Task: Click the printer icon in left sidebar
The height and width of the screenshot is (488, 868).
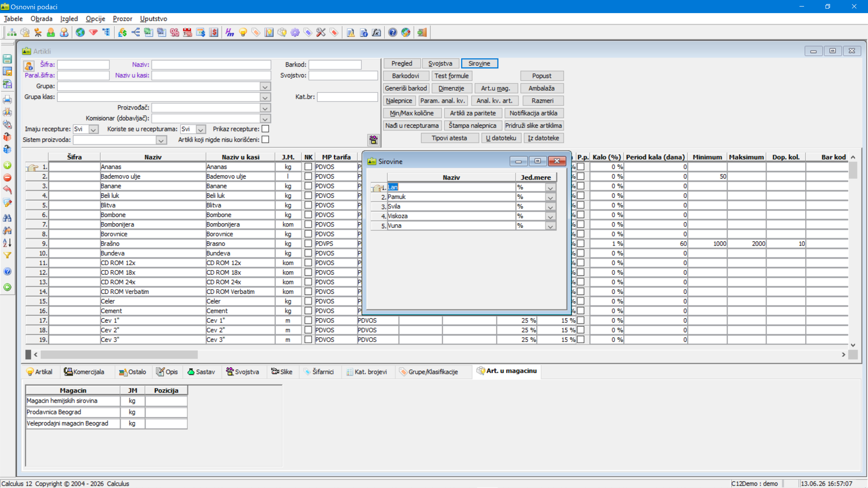Action: pos(7,100)
